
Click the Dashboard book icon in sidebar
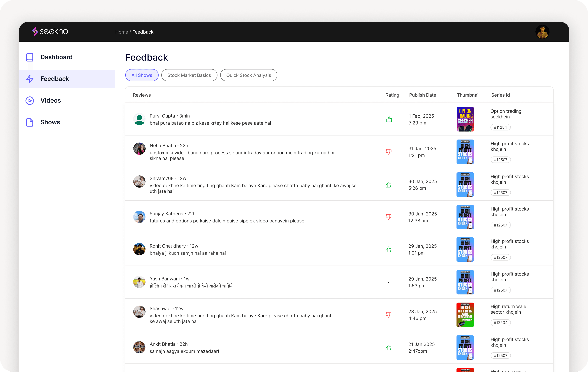tap(30, 57)
